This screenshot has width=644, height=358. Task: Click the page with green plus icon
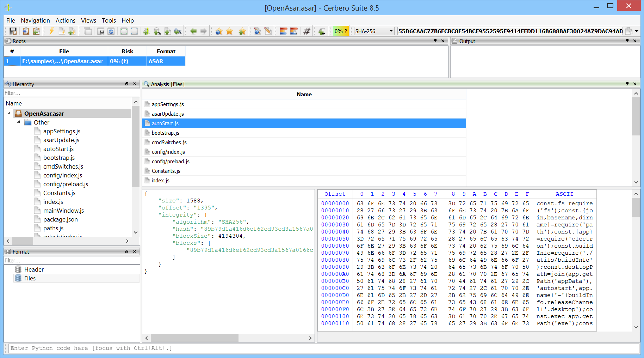pos(167,31)
